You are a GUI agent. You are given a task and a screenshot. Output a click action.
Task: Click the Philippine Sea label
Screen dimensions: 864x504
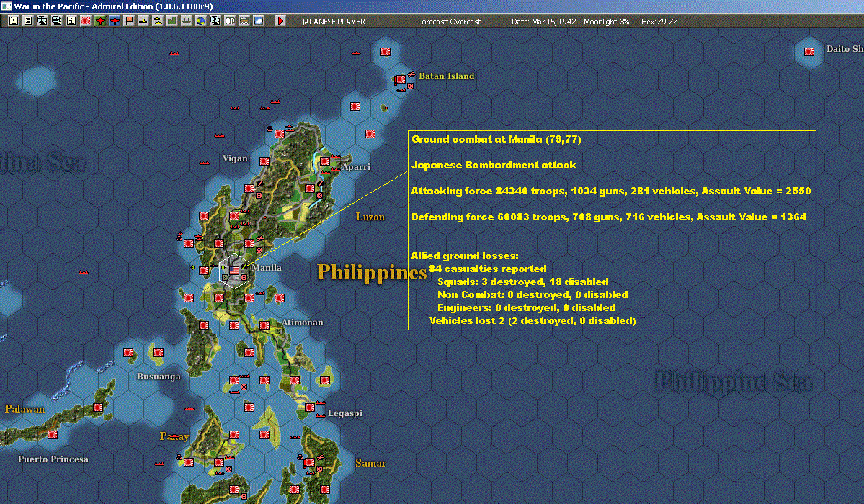coord(733,382)
